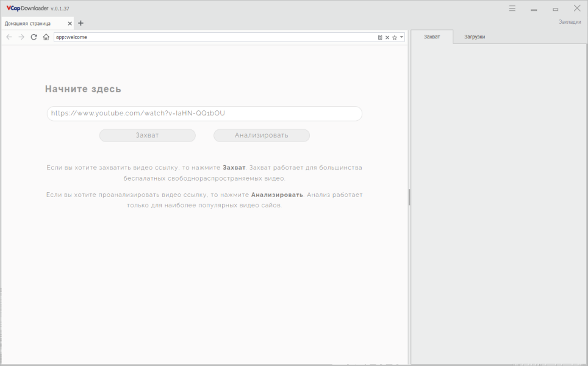Open a new tab with plus icon
588x366 pixels.
tap(81, 23)
